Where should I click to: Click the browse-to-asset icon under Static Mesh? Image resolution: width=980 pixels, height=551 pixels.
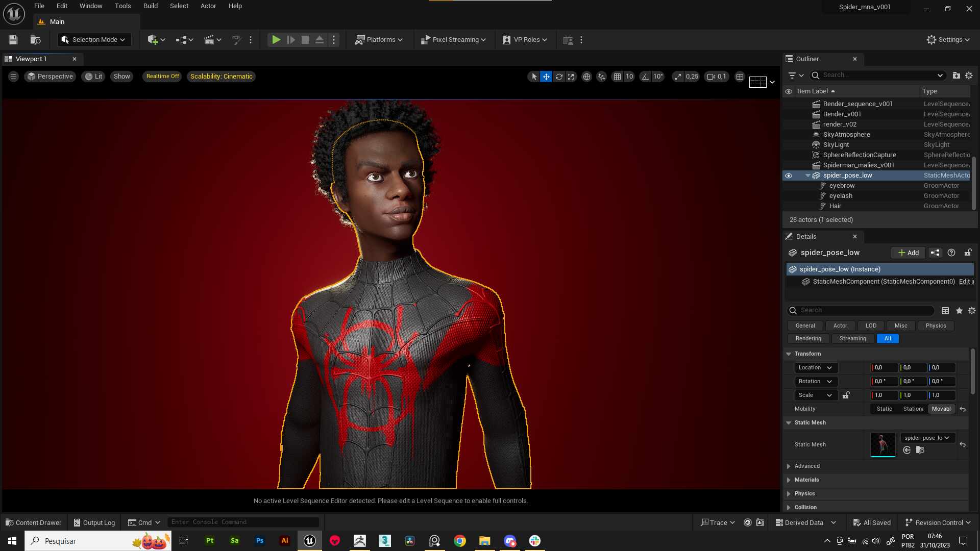[920, 450]
